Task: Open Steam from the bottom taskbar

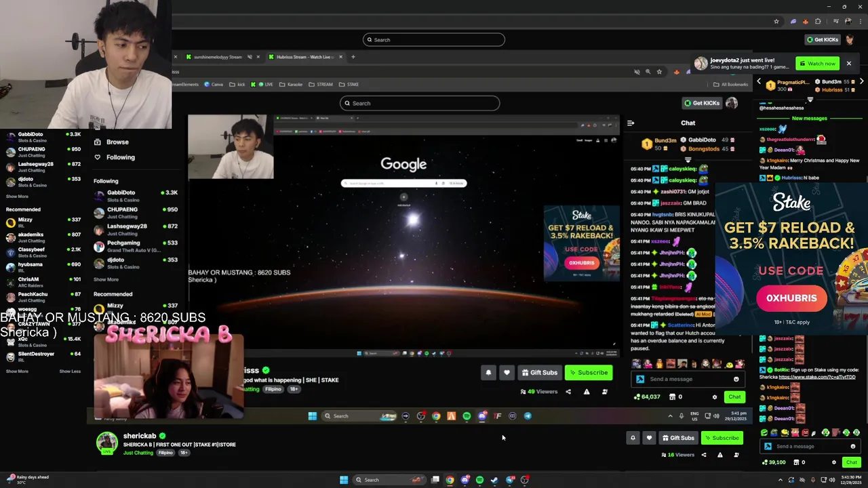Action: pos(494,480)
